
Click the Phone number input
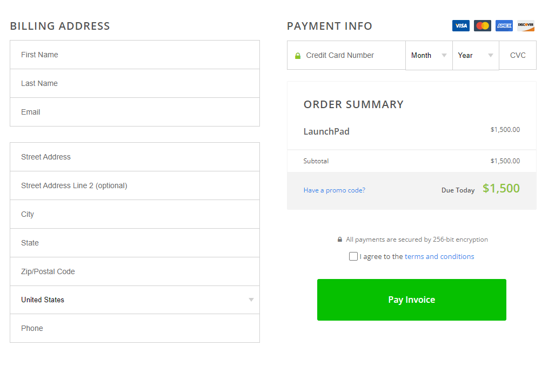pyautogui.click(x=135, y=328)
